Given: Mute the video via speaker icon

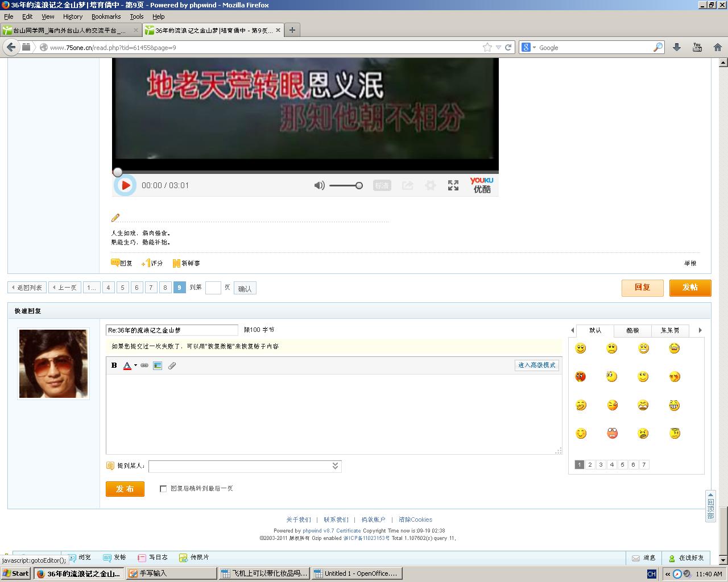Looking at the screenshot, I should pos(320,185).
